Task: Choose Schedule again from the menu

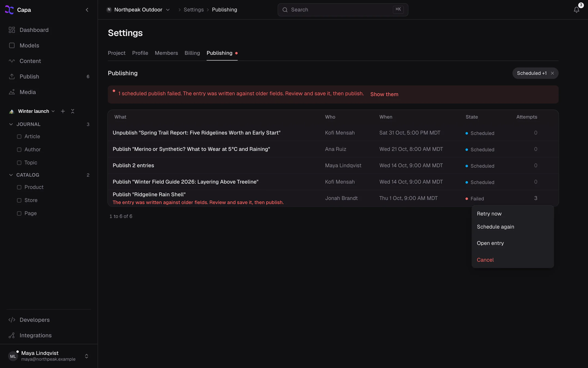Action: click(513, 227)
